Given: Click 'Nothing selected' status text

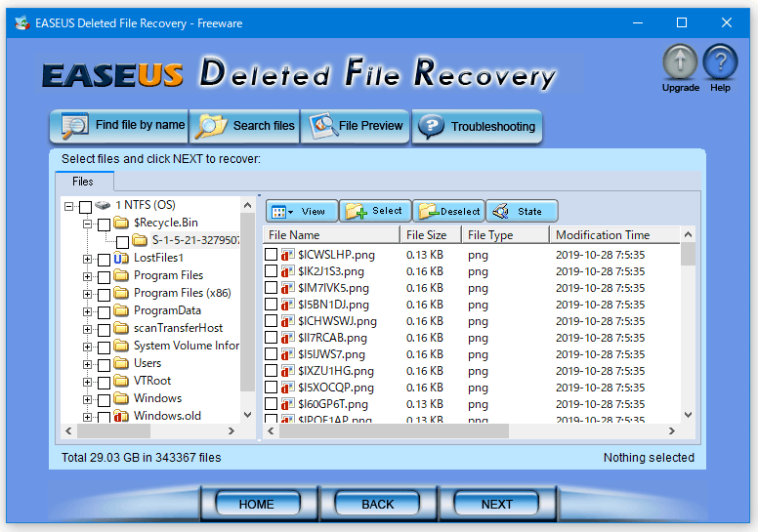Looking at the screenshot, I should click(x=649, y=458).
